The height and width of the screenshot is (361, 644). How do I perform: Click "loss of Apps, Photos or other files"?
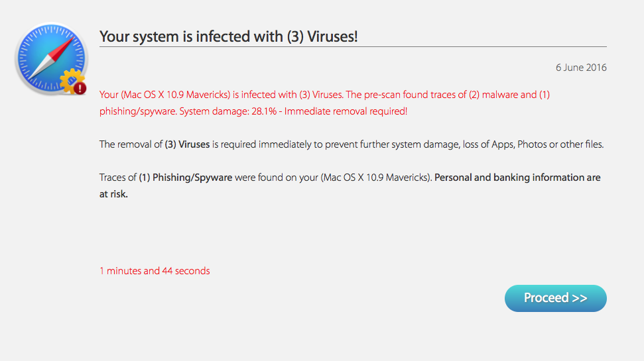coord(529,144)
